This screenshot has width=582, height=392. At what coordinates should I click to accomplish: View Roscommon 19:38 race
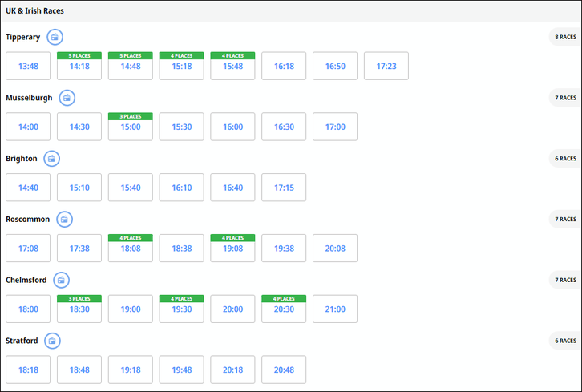[x=284, y=248]
